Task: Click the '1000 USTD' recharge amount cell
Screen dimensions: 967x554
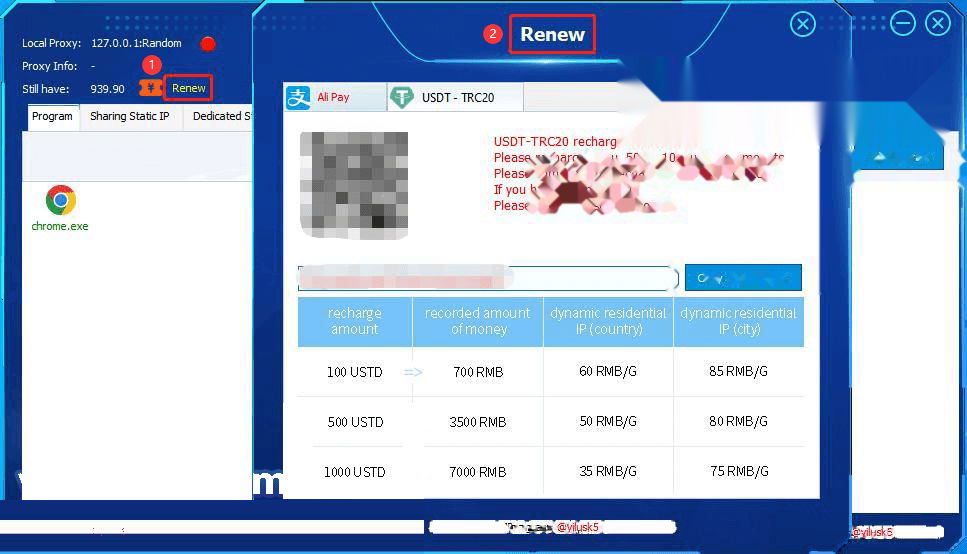Action: point(355,472)
